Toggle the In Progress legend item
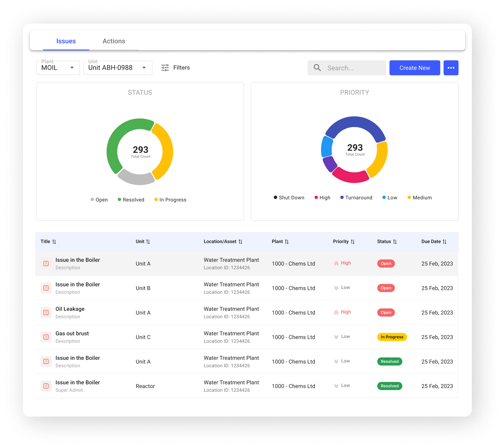Image resolution: width=503 pixels, height=448 pixels. (170, 200)
